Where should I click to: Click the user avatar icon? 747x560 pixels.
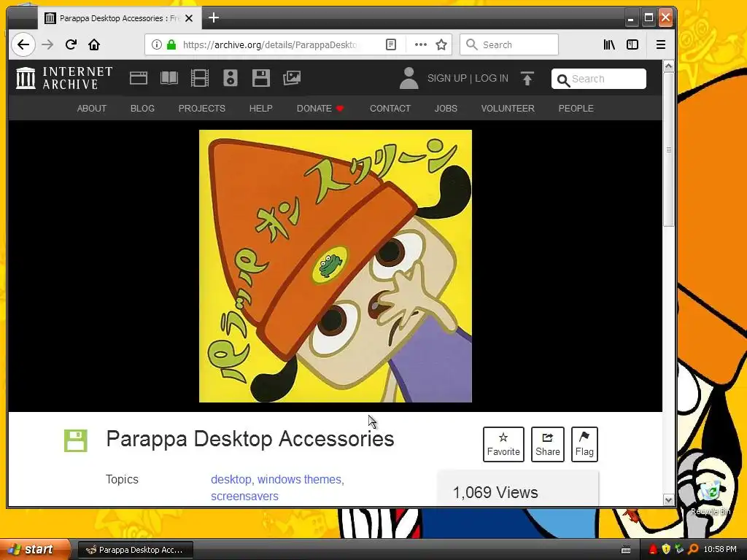[409, 78]
